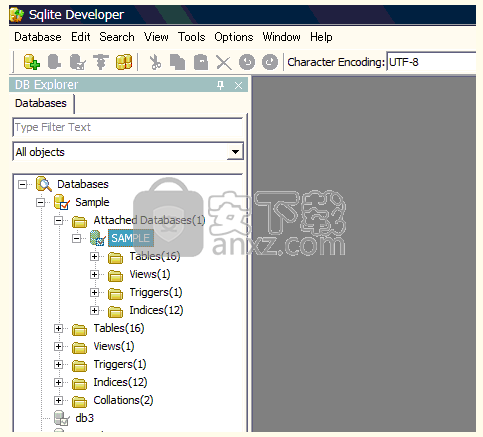Expand Tables(16) under attached SAMPLE
This screenshot has width=483, height=437.
(94, 256)
